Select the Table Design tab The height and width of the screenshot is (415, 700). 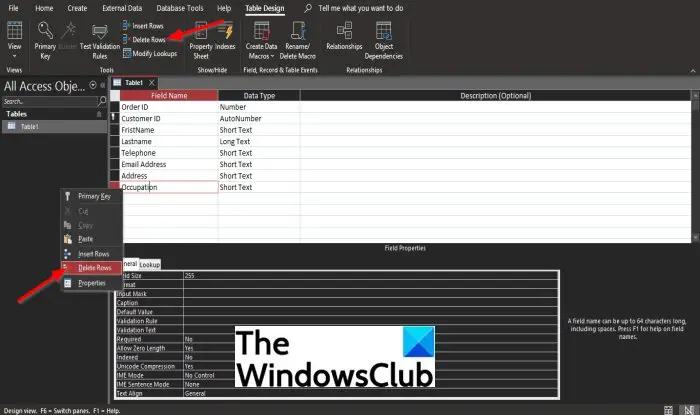point(265,8)
